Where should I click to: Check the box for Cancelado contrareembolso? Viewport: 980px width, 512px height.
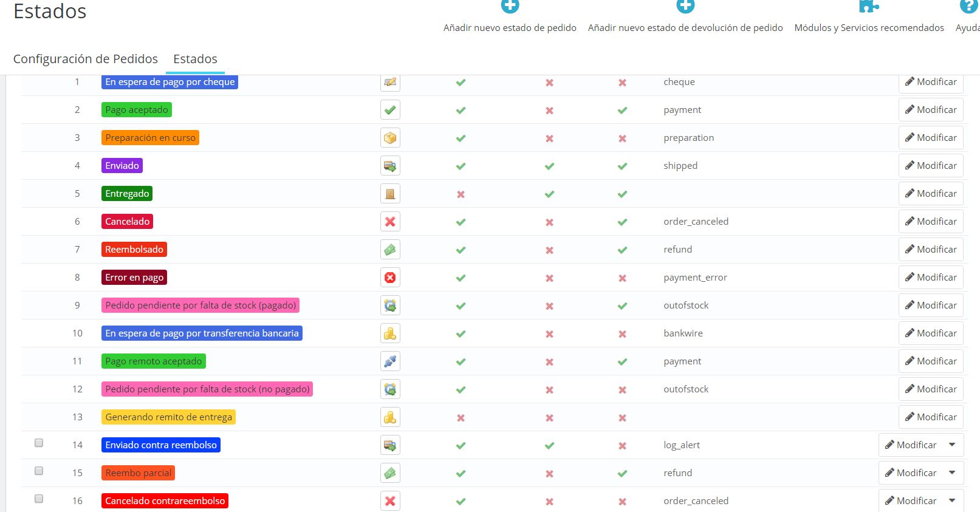[39, 499]
